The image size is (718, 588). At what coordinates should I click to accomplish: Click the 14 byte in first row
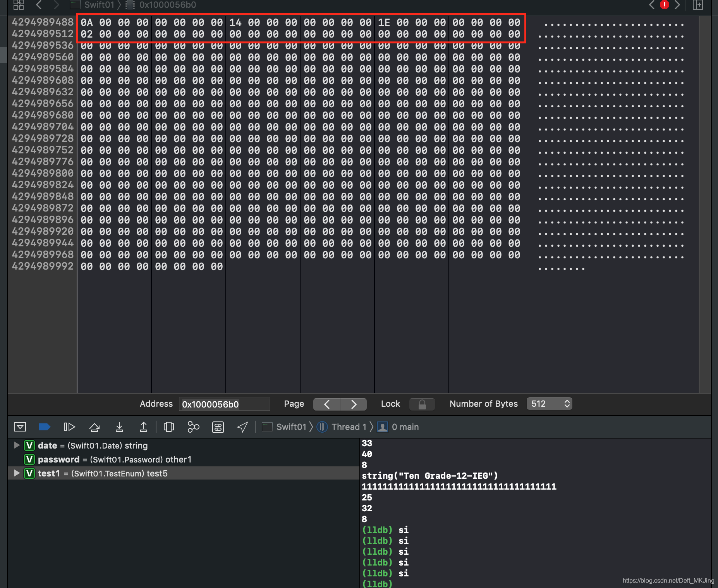click(235, 22)
